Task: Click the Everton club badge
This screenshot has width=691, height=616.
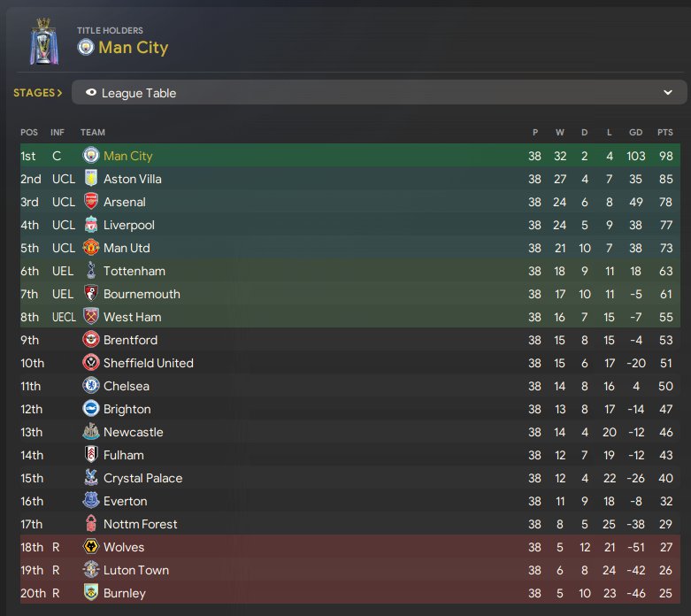Action: coord(91,501)
